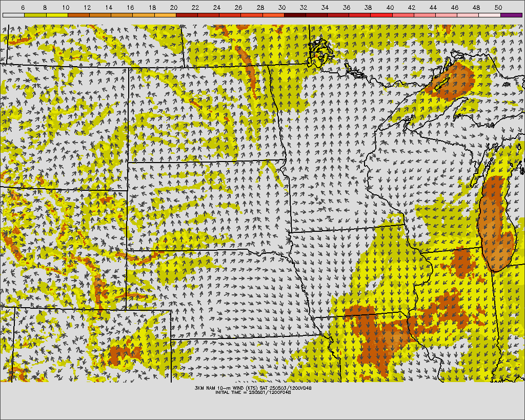The image size is (525, 420).
Task: Pick the bright yellow 8–10 knots swatch
Action: 57,15
